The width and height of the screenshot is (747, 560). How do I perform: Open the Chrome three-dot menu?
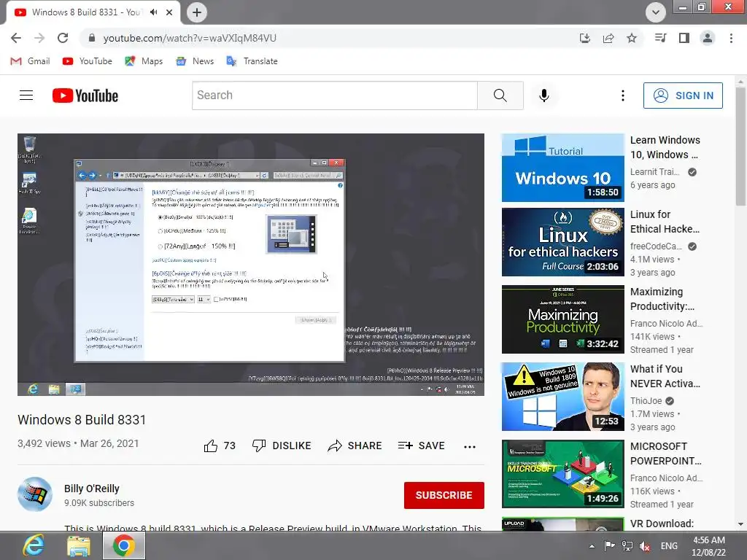click(731, 38)
